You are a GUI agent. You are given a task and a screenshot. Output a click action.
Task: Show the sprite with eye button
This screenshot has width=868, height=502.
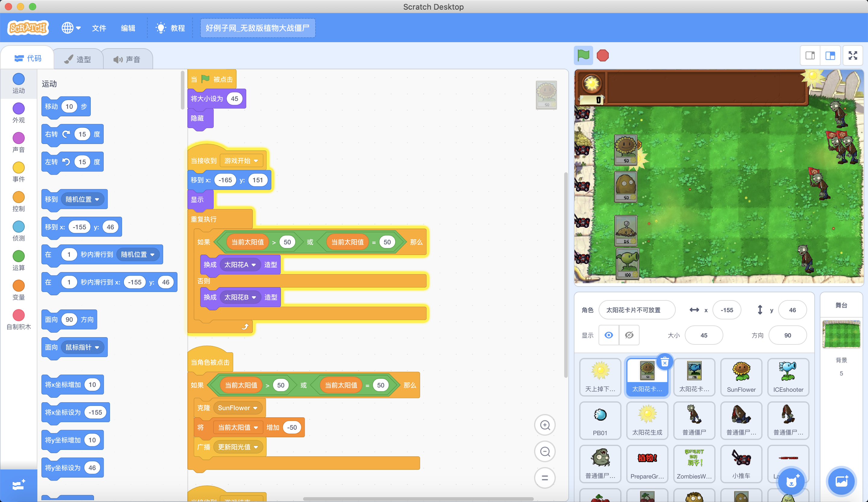pyautogui.click(x=609, y=335)
